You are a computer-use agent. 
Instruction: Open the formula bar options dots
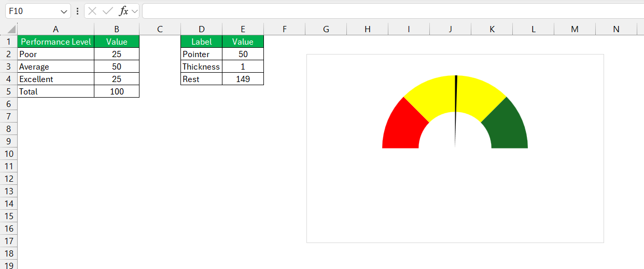click(77, 11)
